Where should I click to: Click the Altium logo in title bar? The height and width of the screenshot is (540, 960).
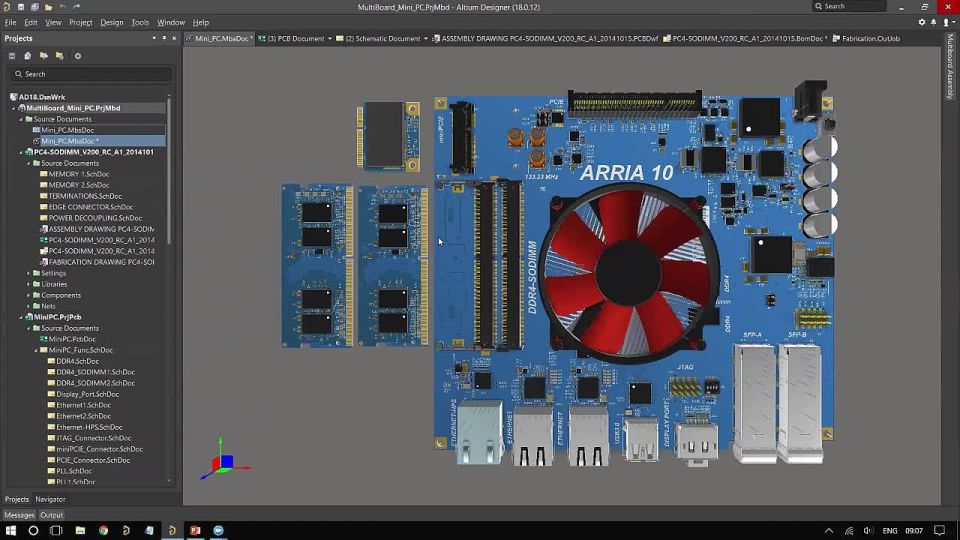[x=7, y=7]
